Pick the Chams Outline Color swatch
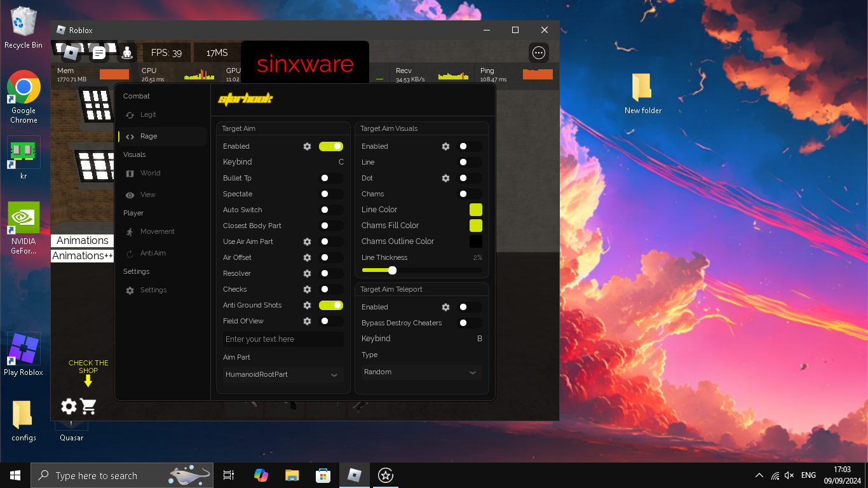This screenshot has height=488, width=868. (x=476, y=241)
